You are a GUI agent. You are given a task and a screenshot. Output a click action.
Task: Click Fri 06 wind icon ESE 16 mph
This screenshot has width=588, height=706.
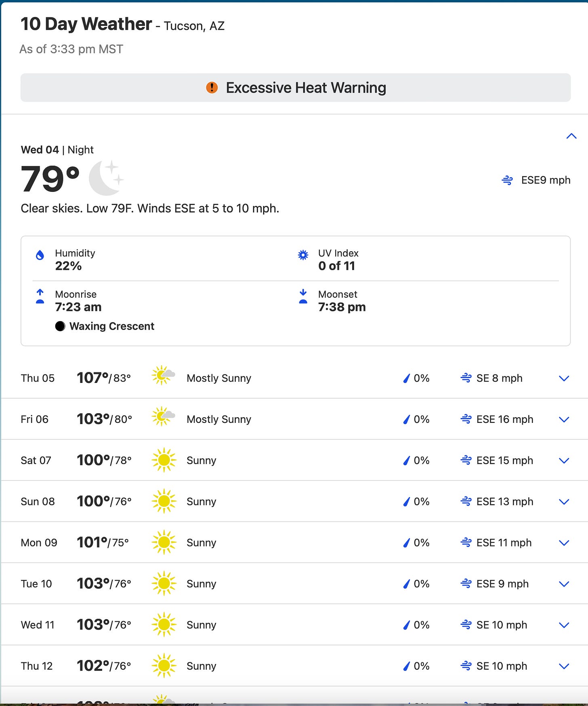(x=466, y=419)
